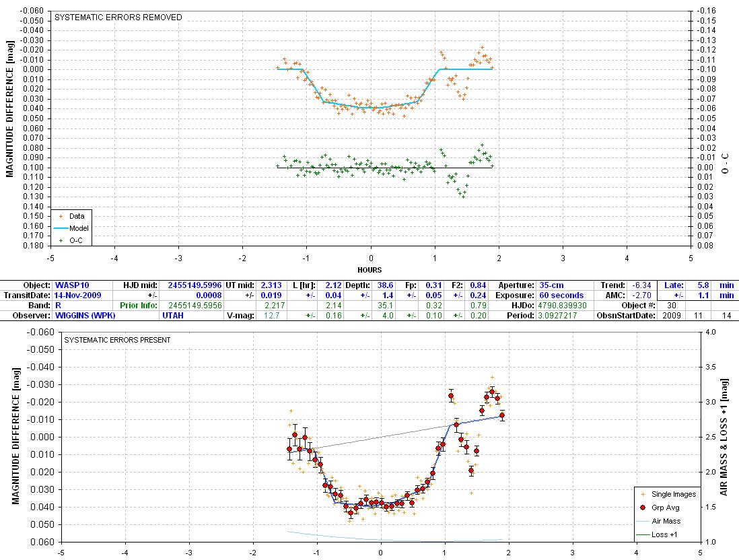The image size is (739, 560).
Task: Select the prior UT mid value 2.217
Action: point(275,305)
